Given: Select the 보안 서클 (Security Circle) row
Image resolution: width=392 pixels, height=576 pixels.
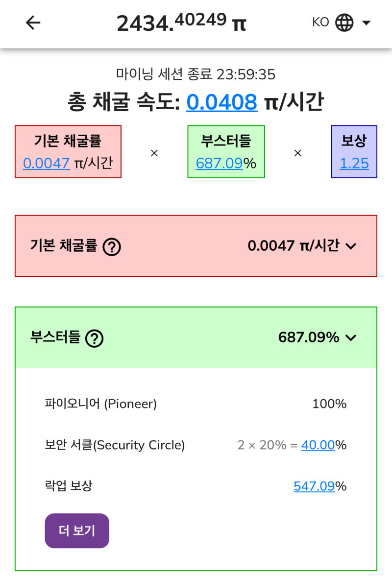Looking at the screenshot, I should pyautogui.click(x=196, y=445).
